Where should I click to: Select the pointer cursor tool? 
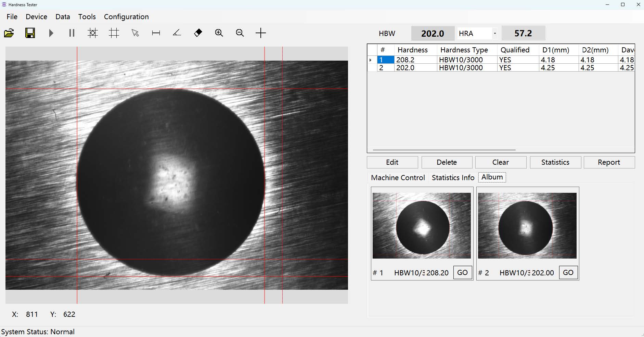point(135,33)
